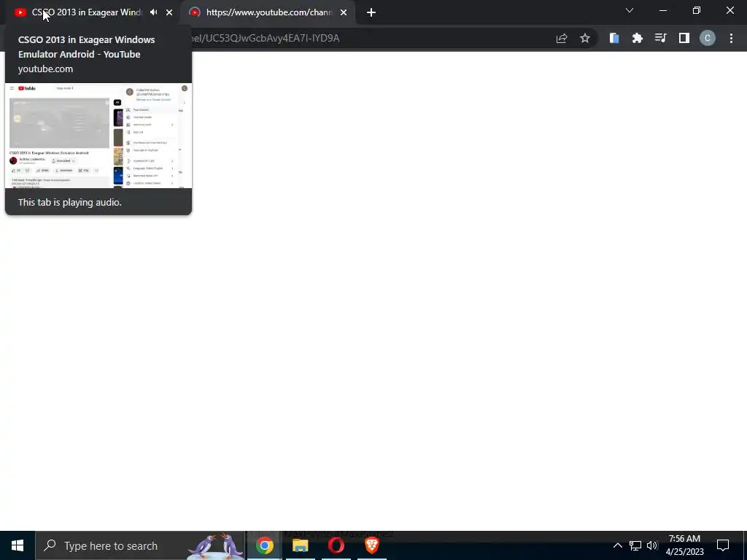This screenshot has height=560, width=747.
Task: Open a new tab with the plus button
Action: click(x=371, y=12)
